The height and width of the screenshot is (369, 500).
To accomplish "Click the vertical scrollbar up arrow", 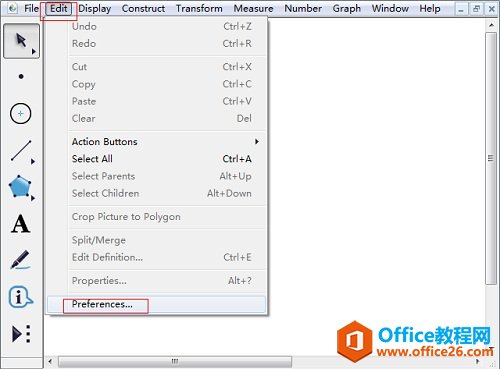I will 491,25.
